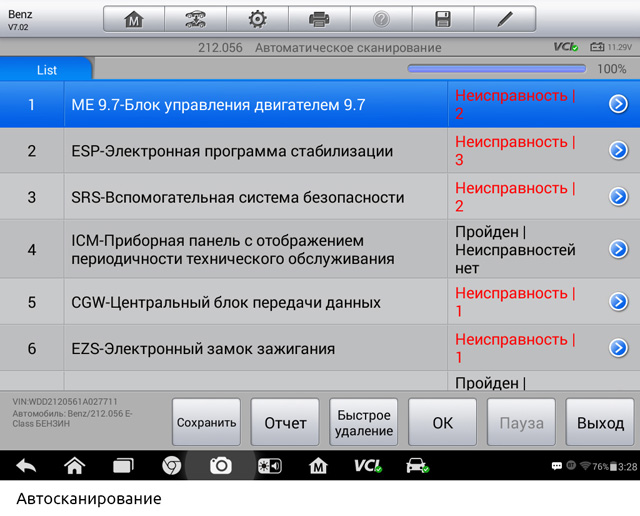Click the Benz V7.02 label
Viewport: 640px width, 516px height.
pos(20,20)
